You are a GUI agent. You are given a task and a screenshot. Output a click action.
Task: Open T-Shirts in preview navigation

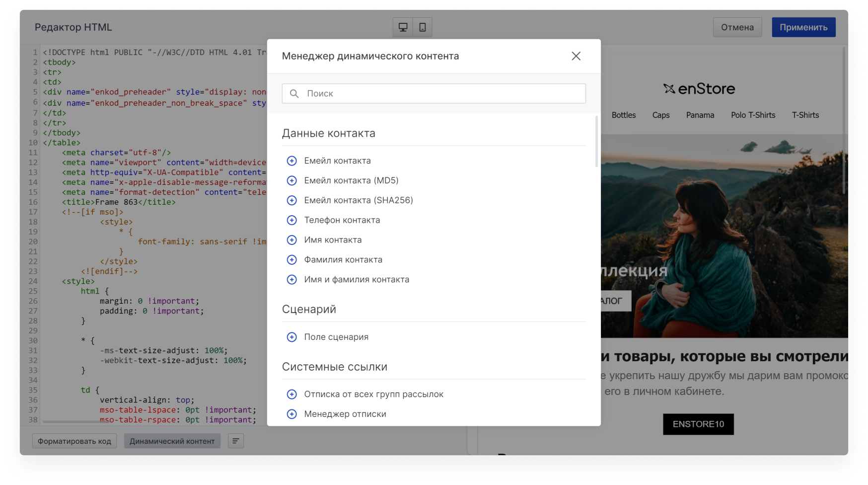805,115
